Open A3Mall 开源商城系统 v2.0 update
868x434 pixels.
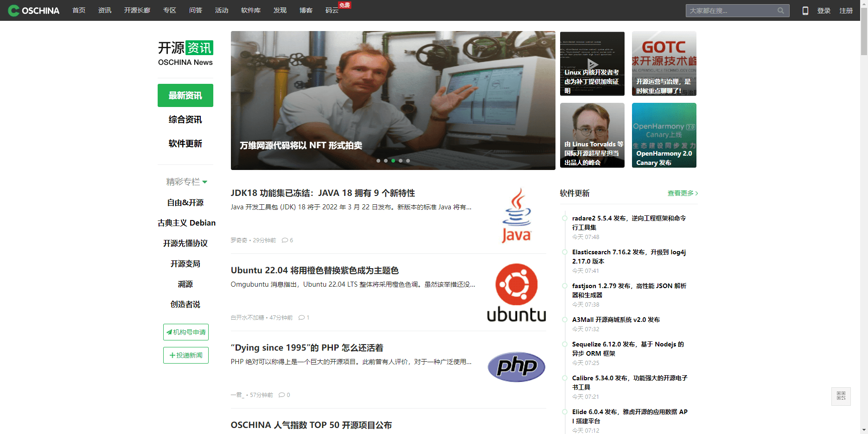pos(616,320)
